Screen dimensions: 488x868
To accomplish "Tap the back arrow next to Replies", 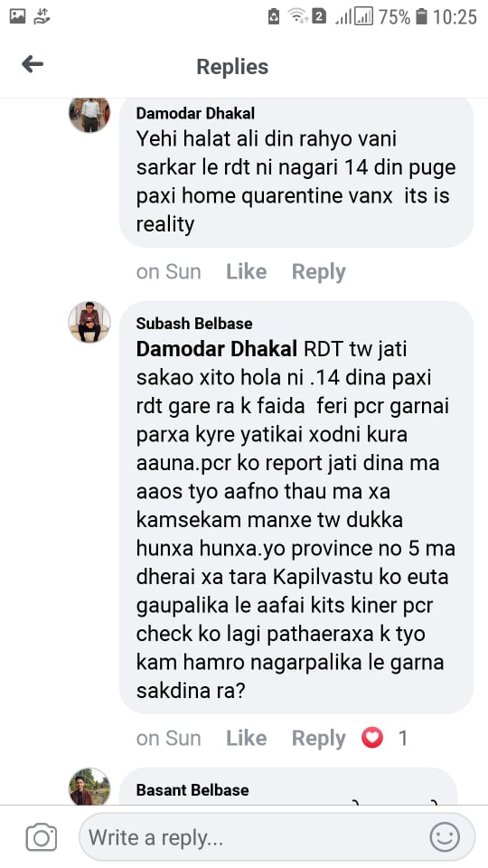I will (33, 65).
